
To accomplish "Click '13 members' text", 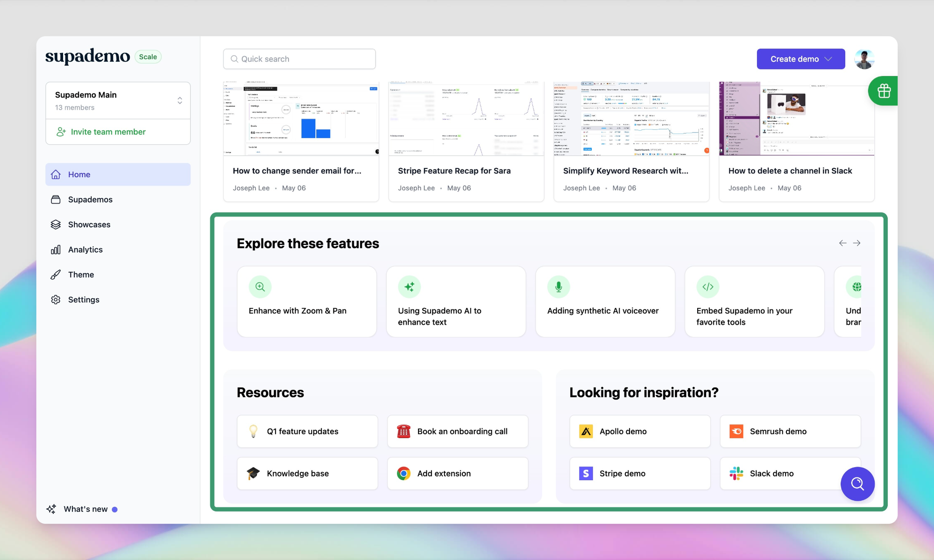I will pyautogui.click(x=75, y=108).
